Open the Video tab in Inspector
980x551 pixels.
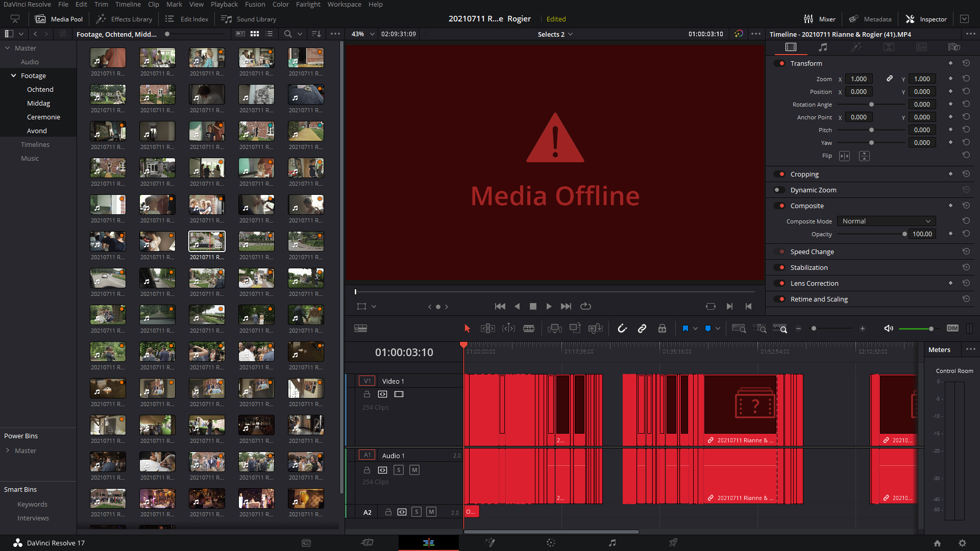[x=791, y=47]
